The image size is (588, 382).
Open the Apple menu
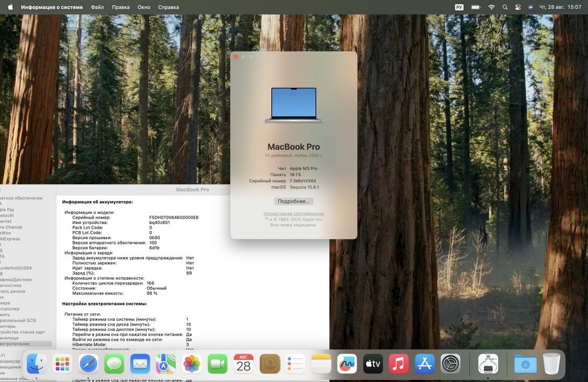(x=11, y=7)
